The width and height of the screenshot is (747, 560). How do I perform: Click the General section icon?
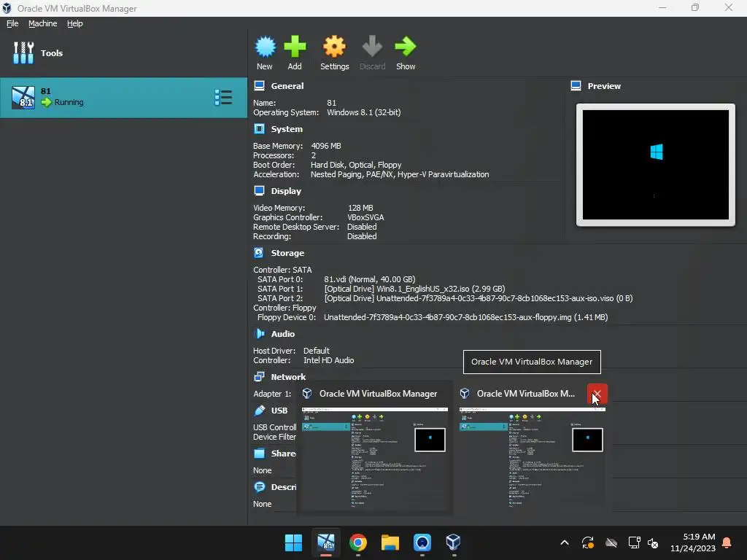click(259, 86)
